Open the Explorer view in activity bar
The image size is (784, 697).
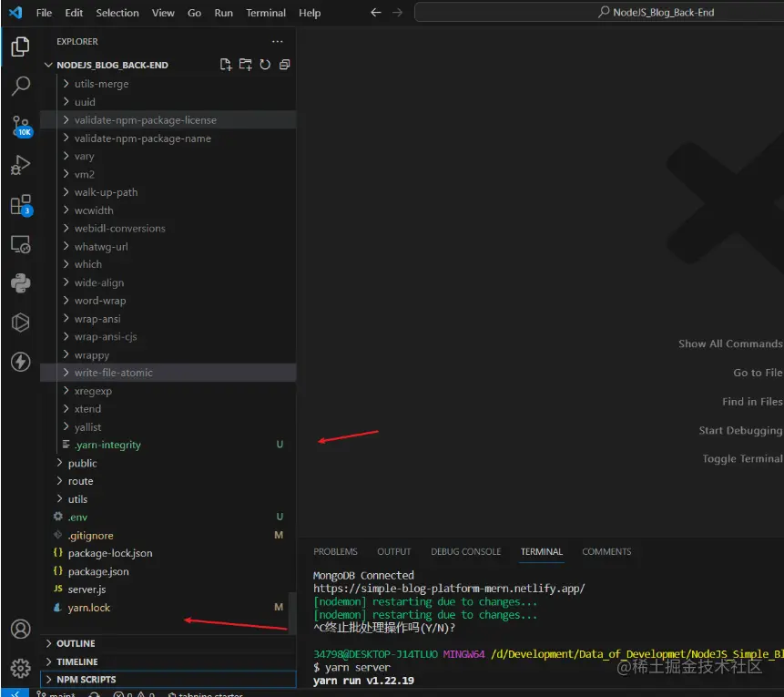point(20,46)
